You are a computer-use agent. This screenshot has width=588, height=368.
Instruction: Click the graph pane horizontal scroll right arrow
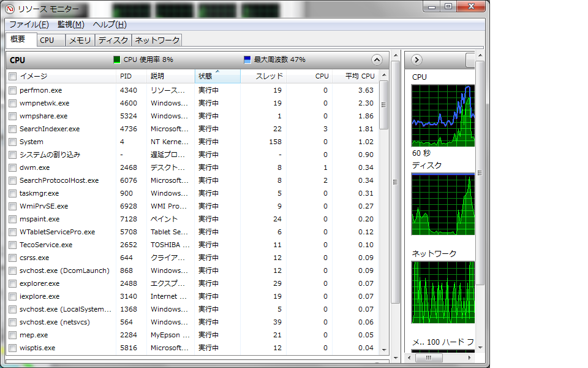point(470,357)
